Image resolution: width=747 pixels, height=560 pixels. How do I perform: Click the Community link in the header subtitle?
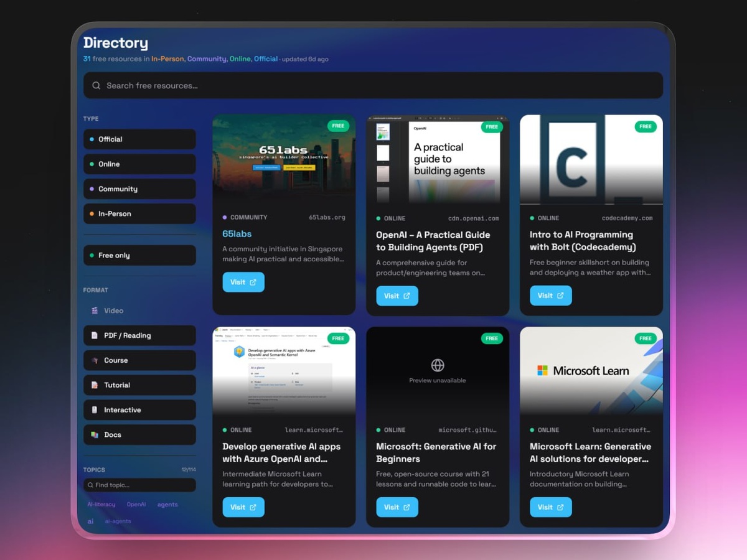tap(207, 59)
